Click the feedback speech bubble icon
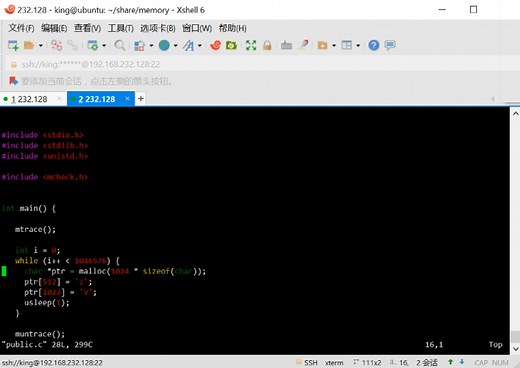Image resolution: width=520 pixels, height=368 pixels. pyautogui.click(x=390, y=45)
